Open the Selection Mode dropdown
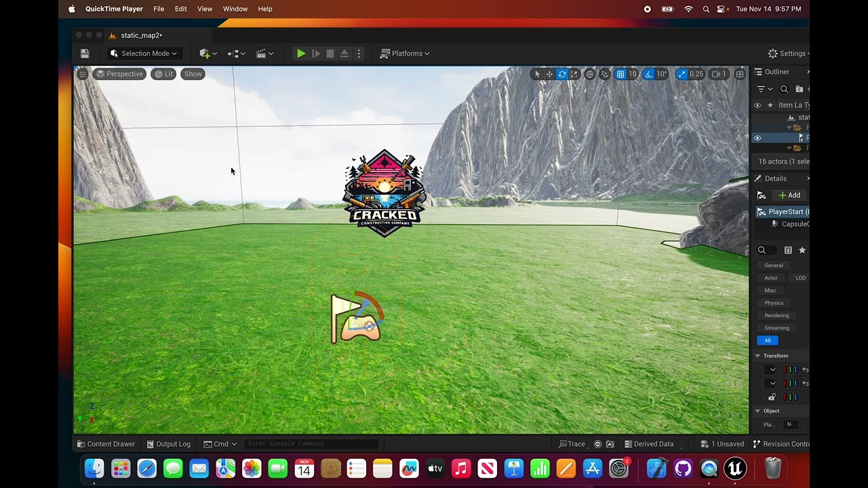 [x=143, y=54]
